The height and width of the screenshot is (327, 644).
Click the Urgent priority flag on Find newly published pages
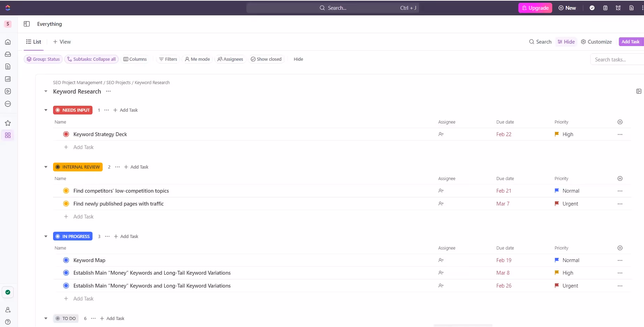(557, 203)
